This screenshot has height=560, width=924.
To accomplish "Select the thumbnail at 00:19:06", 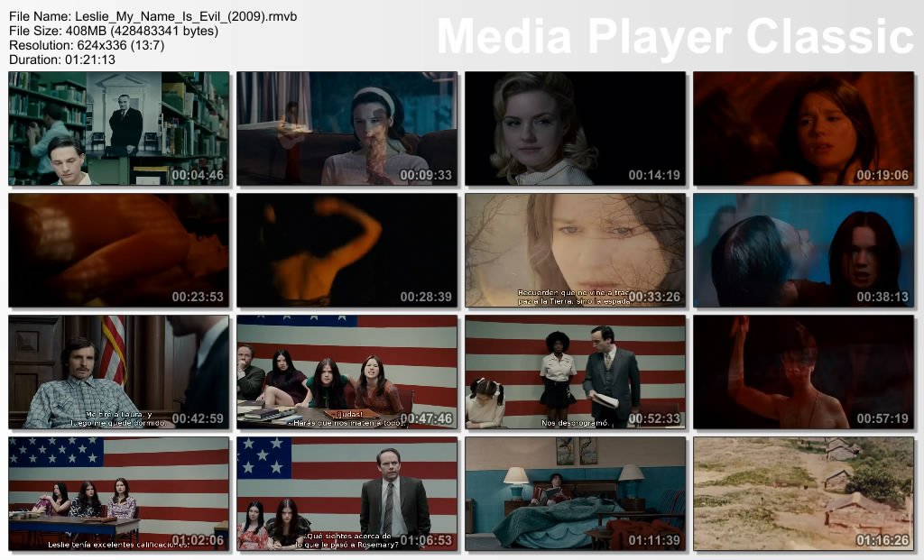I will 804,128.
